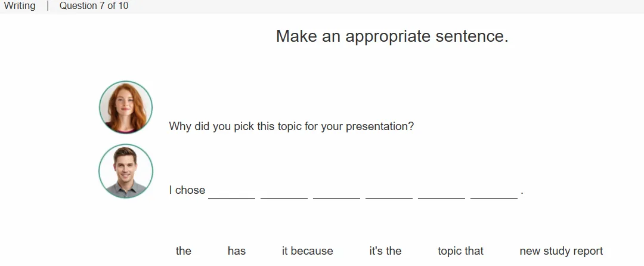Screen dimensions: 644x266
Task: Click the "Writing" section label
Action: coord(20,6)
